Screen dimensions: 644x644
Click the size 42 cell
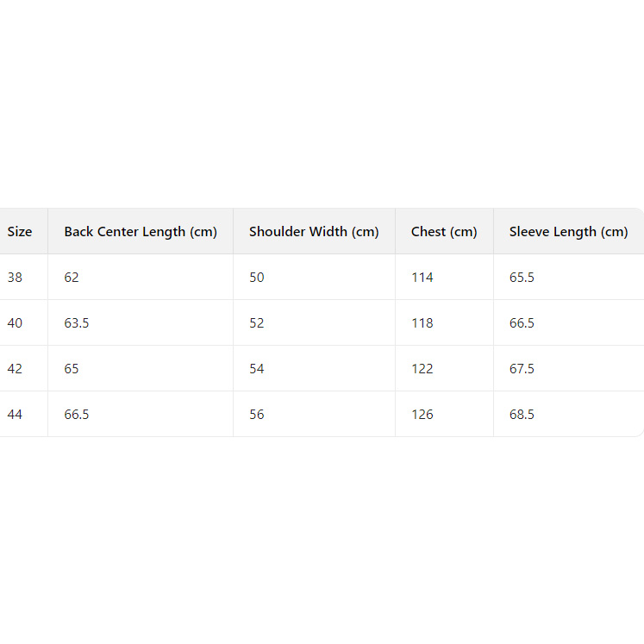[16, 368]
